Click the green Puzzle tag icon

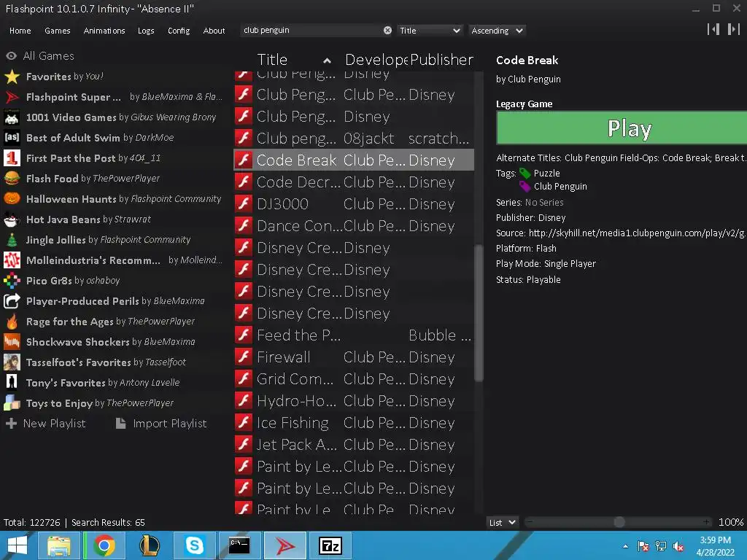tap(525, 173)
